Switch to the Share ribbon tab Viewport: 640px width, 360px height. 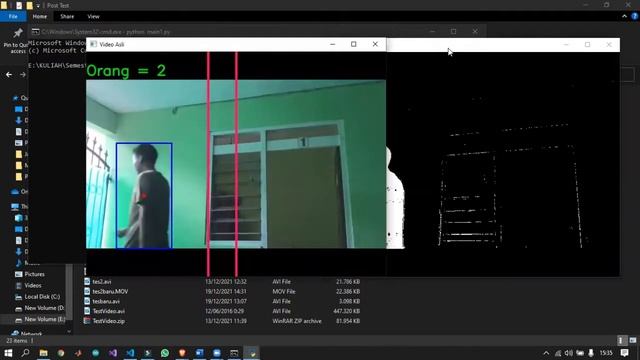[67, 16]
